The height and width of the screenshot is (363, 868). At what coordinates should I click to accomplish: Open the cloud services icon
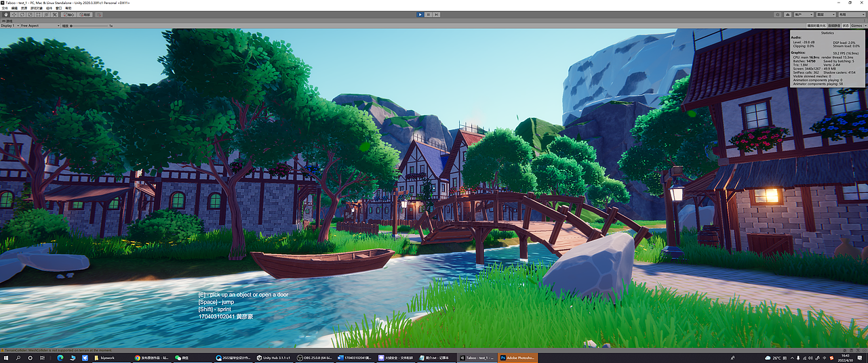(x=787, y=14)
